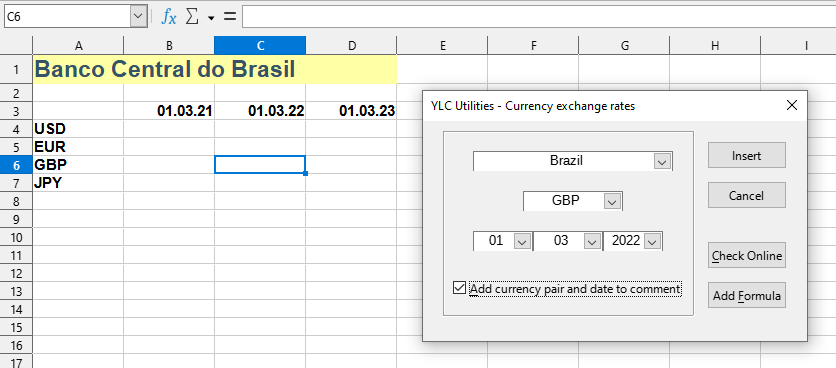Open the year dropdown showing 2022

pyautogui.click(x=652, y=241)
